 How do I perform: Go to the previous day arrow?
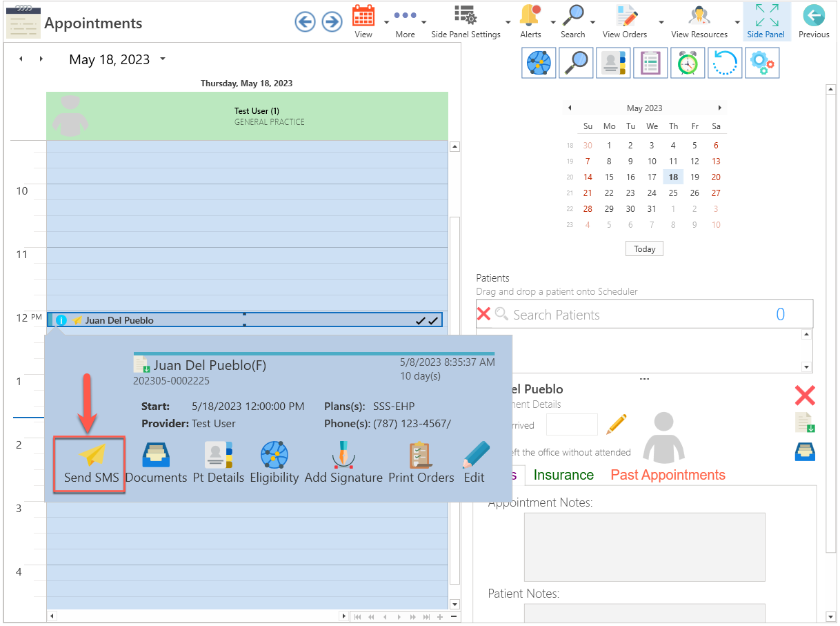[x=21, y=59]
